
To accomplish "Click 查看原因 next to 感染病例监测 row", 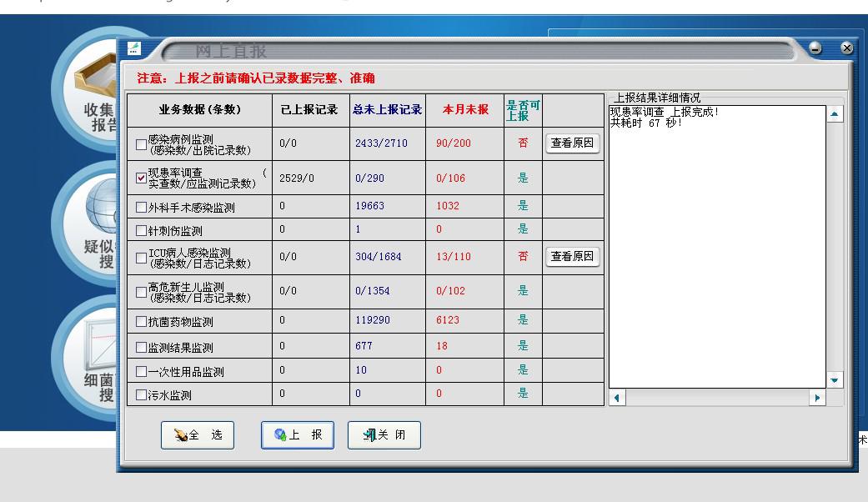I will point(574,143).
